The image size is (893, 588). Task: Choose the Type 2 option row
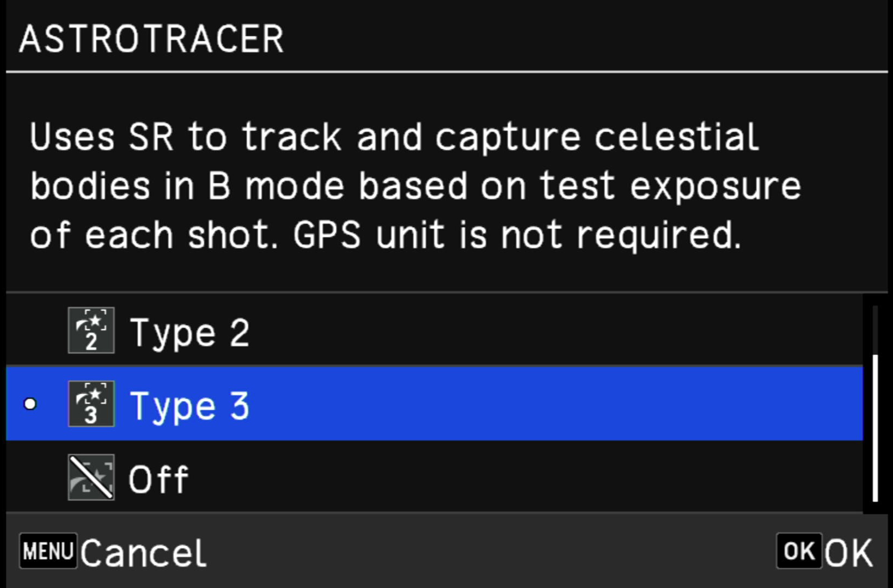point(435,330)
